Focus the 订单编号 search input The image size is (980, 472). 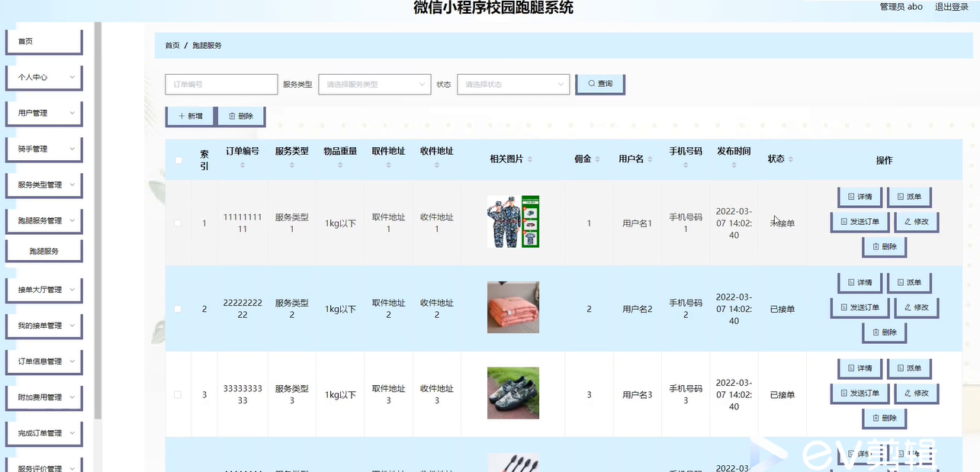[221, 84]
